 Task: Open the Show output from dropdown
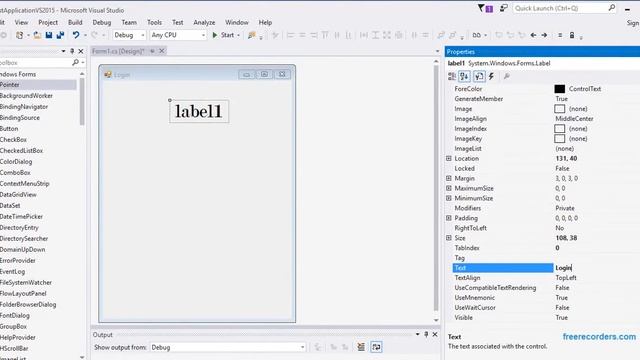(228, 347)
